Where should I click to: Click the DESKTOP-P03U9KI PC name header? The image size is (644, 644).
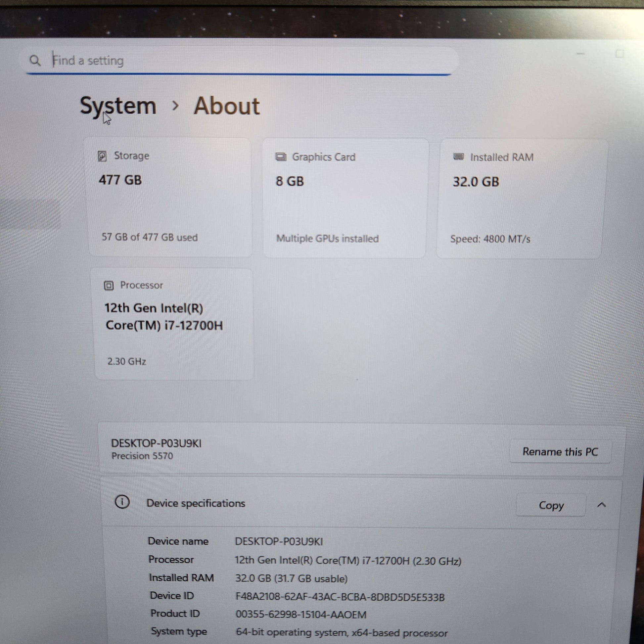pos(156,443)
